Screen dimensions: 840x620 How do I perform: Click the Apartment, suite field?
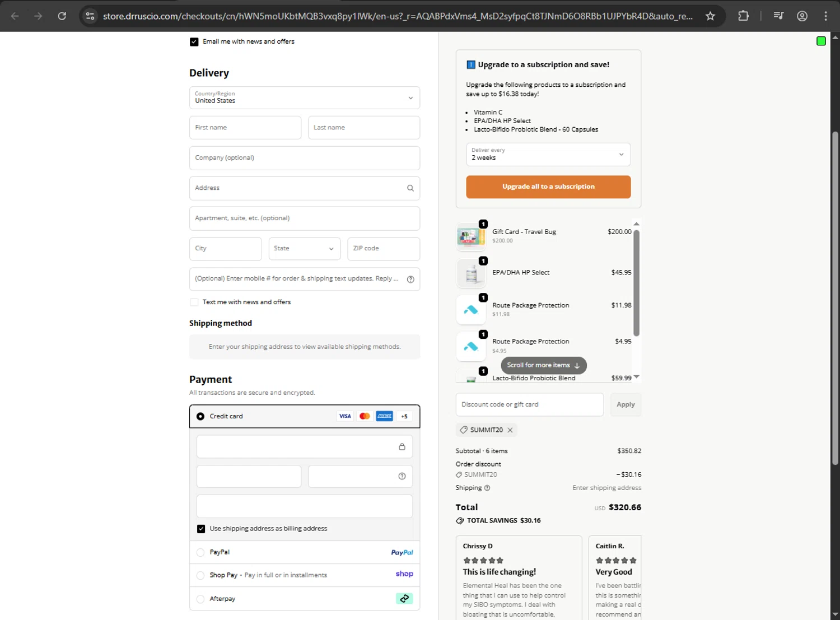click(305, 218)
